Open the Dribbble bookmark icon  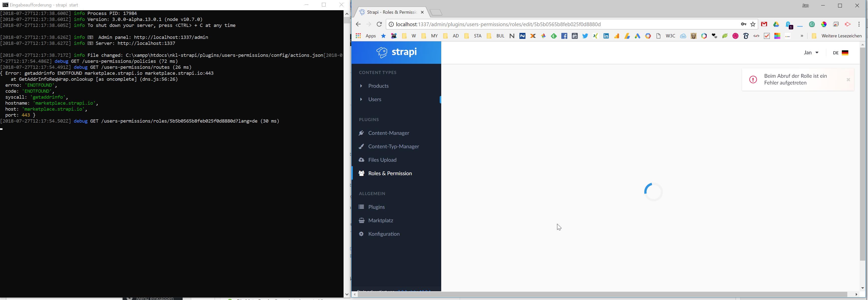tap(735, 36)
